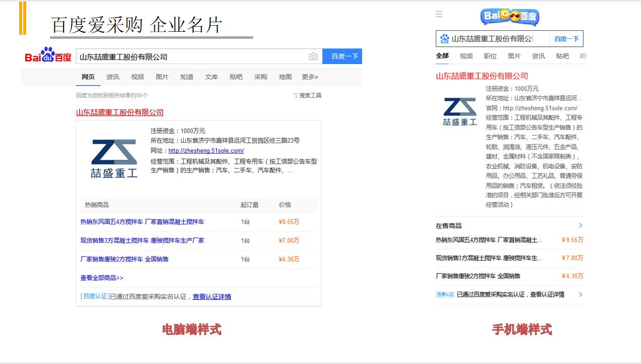Click the mobile Baidu logo at top
The width and height of the screenshot is (641, 364).
click(x=509, y=17)
